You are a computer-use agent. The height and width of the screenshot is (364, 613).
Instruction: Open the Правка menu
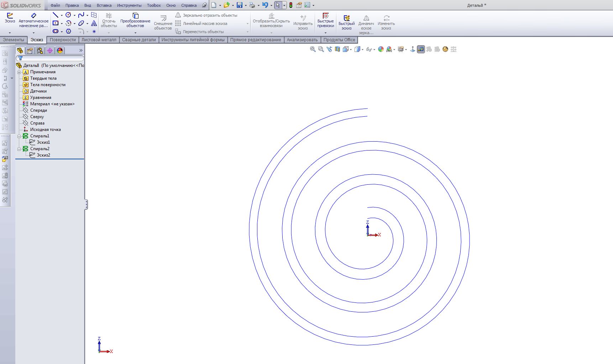pos(72,5)
